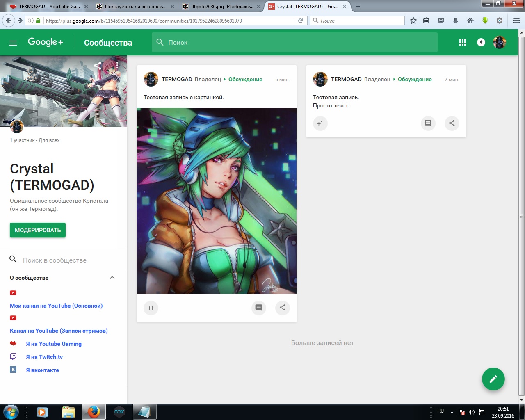Viewport: 525px width, 420px height.
Task: Share the text-only test post
Action: tap(452, 123)
